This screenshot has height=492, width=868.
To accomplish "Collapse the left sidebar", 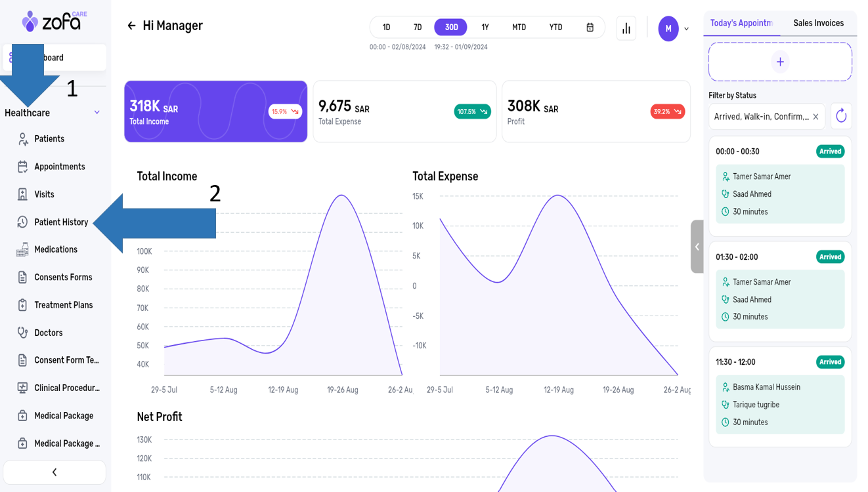I will coord(54,472).
